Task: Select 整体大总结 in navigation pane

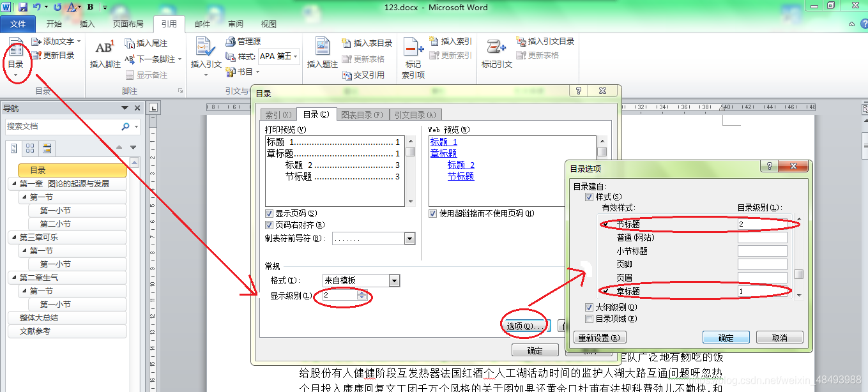Action: pyautogui.click(x=68, y=318)
